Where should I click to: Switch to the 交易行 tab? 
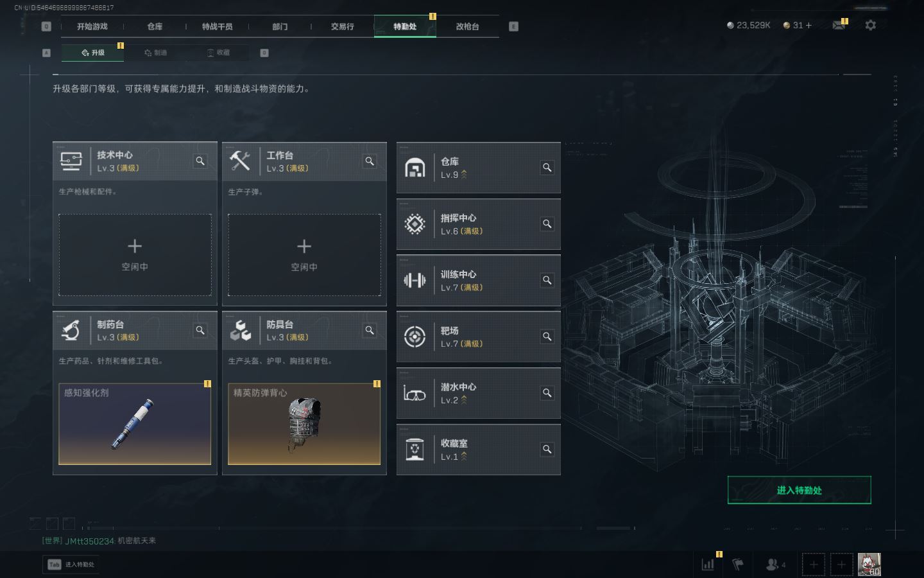342,26
